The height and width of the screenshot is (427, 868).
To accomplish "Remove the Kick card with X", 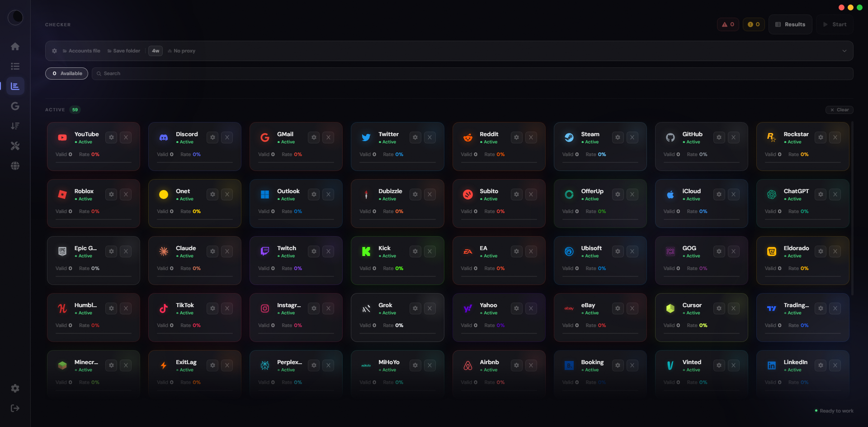I will click(x=429, y=251).
